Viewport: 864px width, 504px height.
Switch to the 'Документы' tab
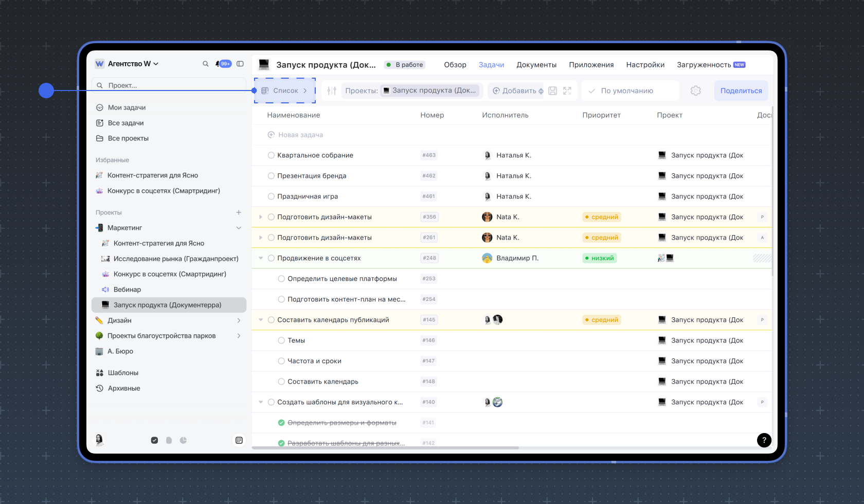(536, 65)
